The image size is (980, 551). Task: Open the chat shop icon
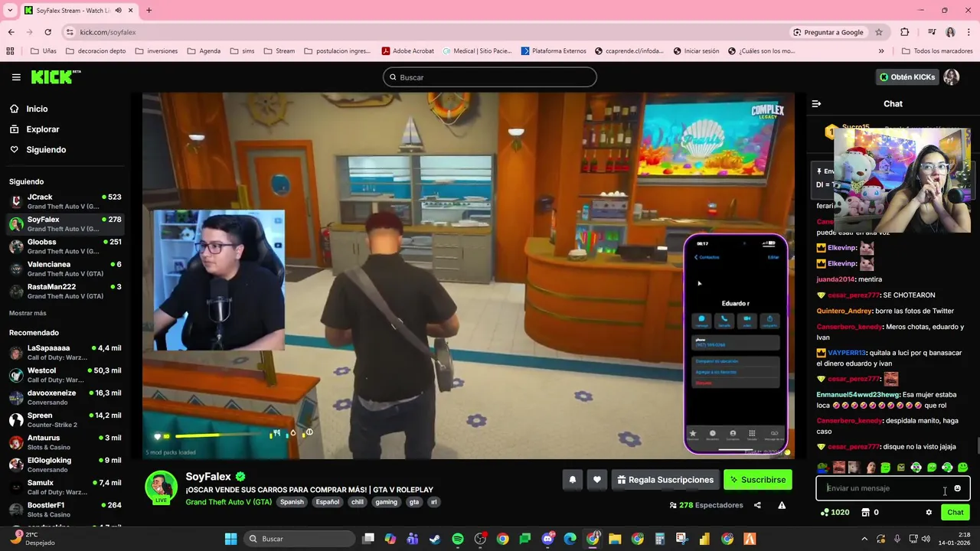866,512
